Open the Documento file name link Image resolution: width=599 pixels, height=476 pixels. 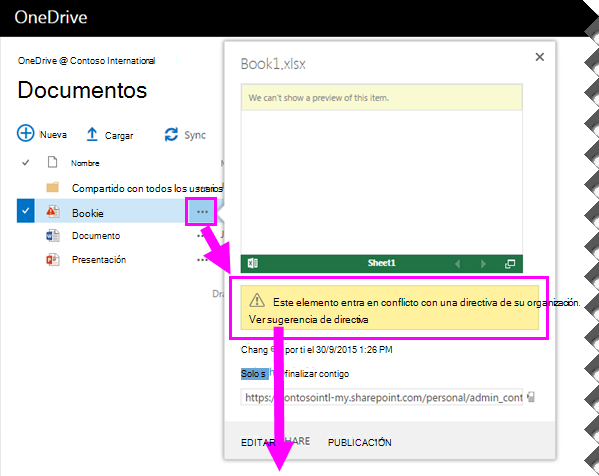[96, 236]
